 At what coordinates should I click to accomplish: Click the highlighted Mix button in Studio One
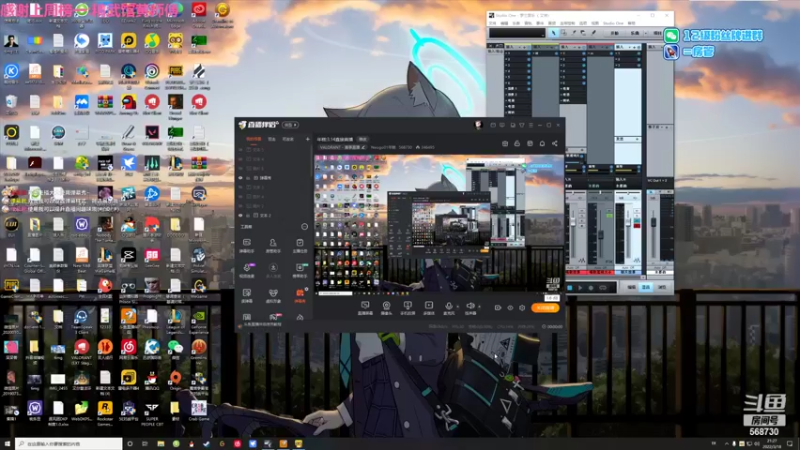tap(646, 287)
